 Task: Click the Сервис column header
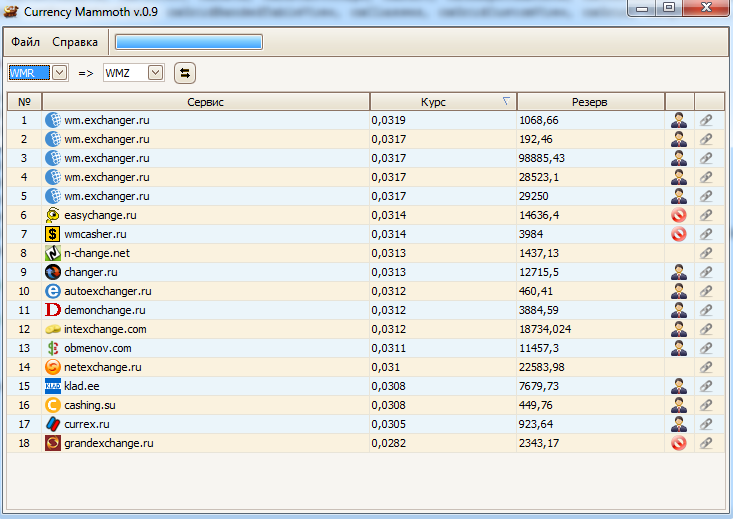[x=205, y=102]
